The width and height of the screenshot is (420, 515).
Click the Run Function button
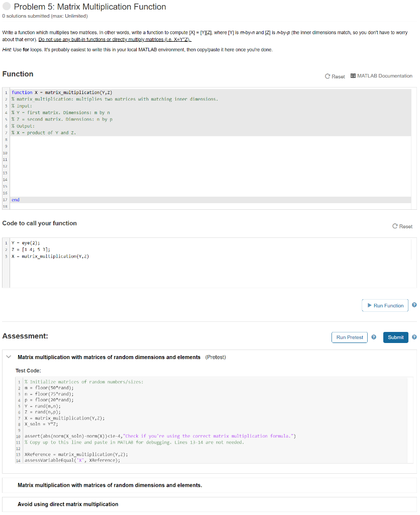point(385,305)
